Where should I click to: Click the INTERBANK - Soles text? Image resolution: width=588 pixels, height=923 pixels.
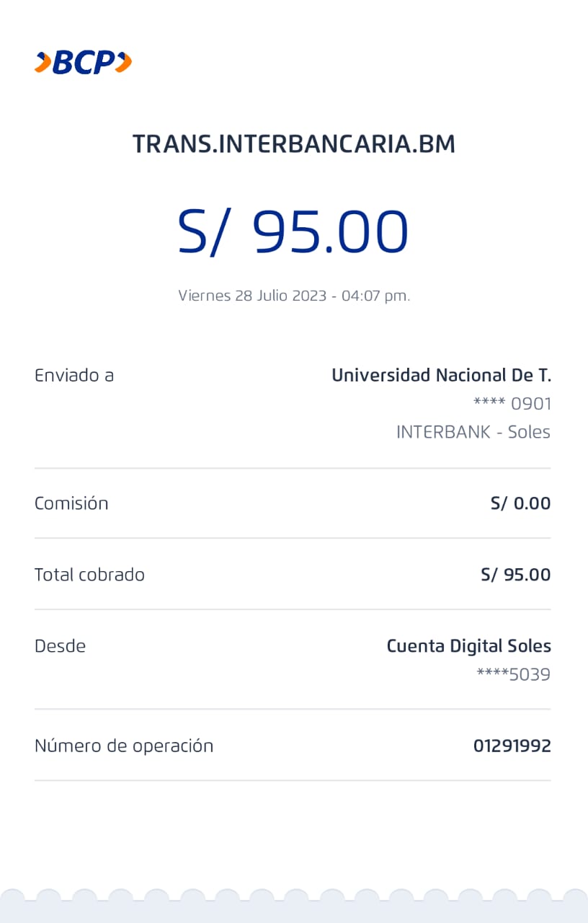tap(473, 432)
